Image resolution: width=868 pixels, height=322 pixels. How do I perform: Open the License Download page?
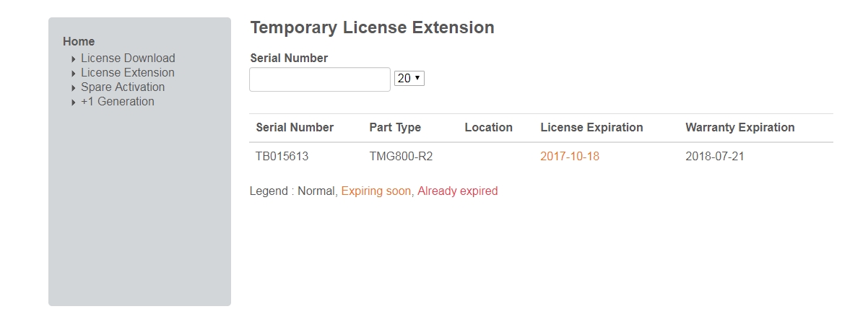[x=128, y=58]
